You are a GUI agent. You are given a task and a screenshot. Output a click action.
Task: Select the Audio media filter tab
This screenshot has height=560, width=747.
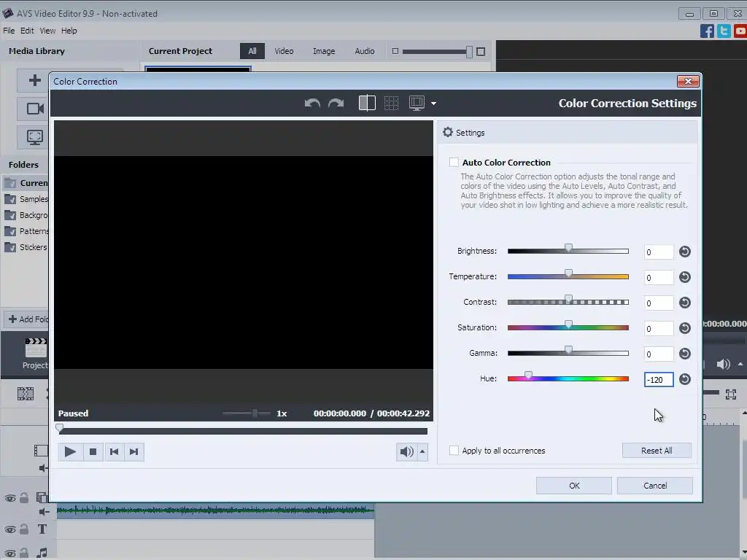coord(365,51)
